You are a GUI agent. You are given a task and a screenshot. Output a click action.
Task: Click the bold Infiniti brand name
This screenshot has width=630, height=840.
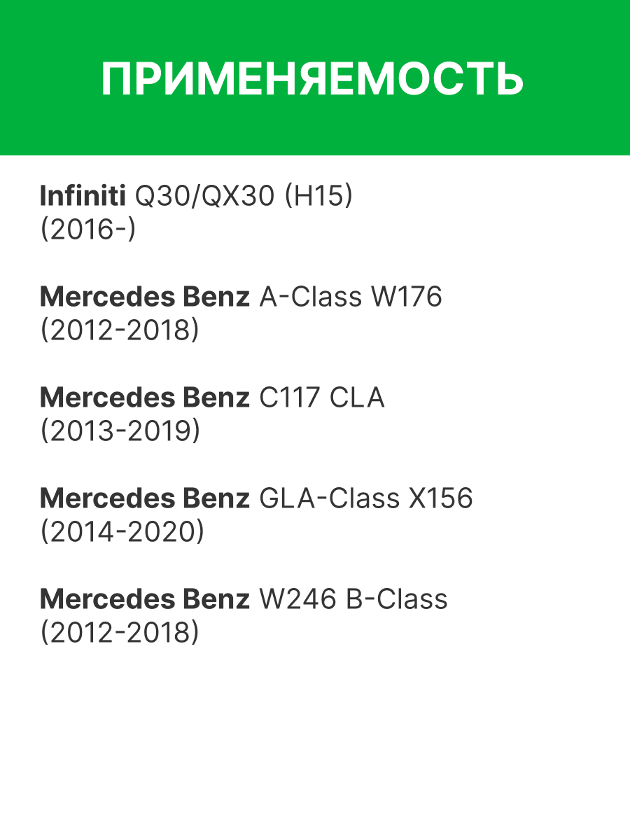[x=83, y=197]
